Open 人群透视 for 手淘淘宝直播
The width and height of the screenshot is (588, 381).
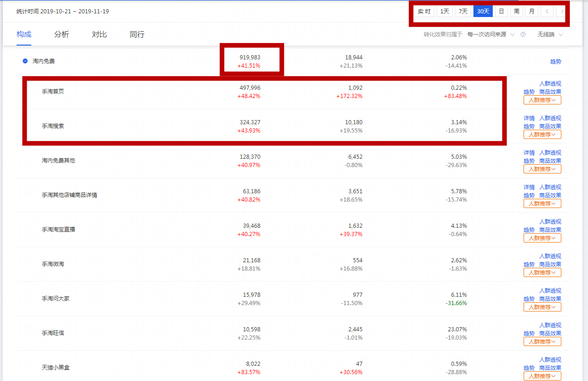coord(550,222)
